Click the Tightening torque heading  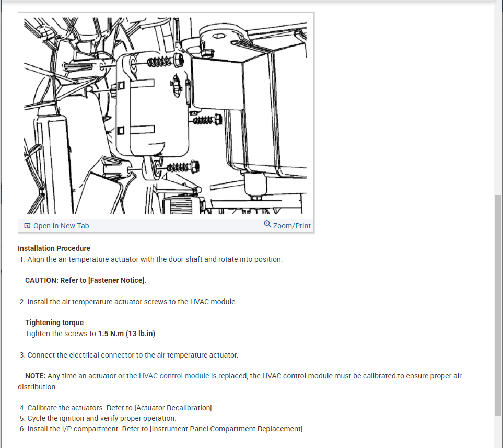(54, 323)
